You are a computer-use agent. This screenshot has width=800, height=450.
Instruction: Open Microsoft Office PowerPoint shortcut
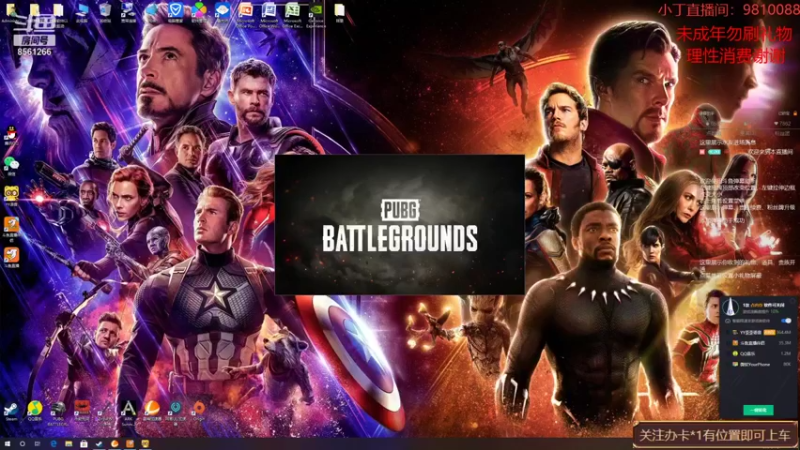(246, 14)
